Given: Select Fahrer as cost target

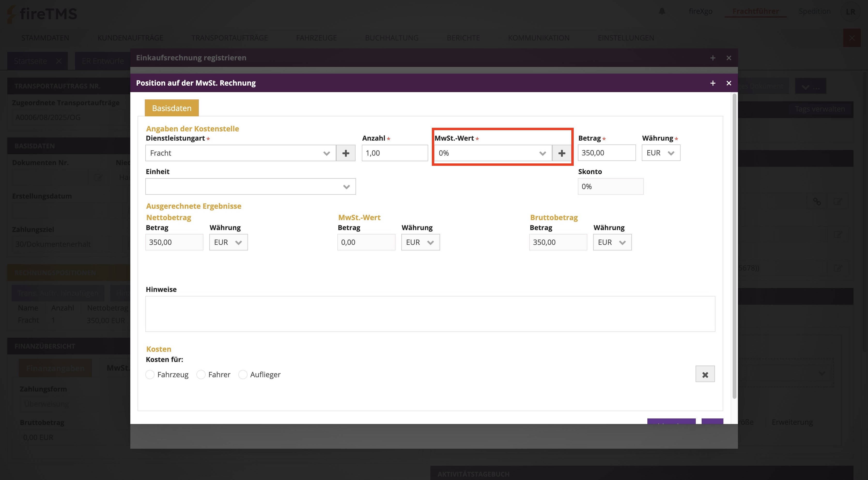Looking at the screenshot, I should [x=201, y=374].
